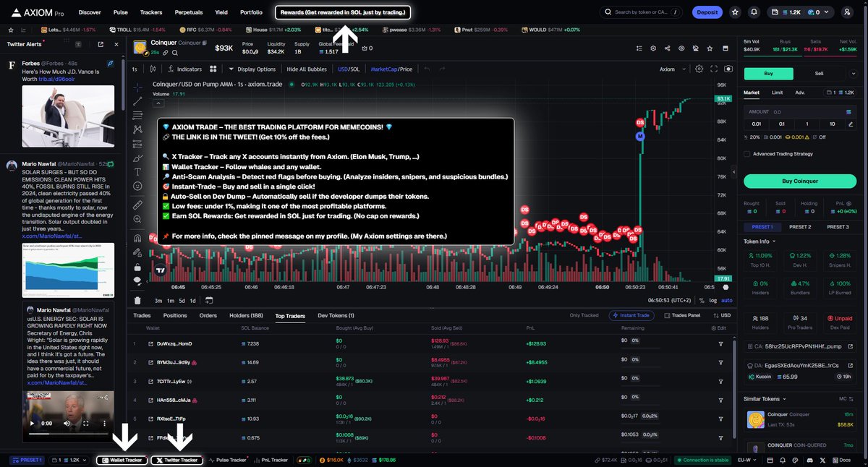
Task: Select the Text annotation tool
Action: click(x=137, y=172)
